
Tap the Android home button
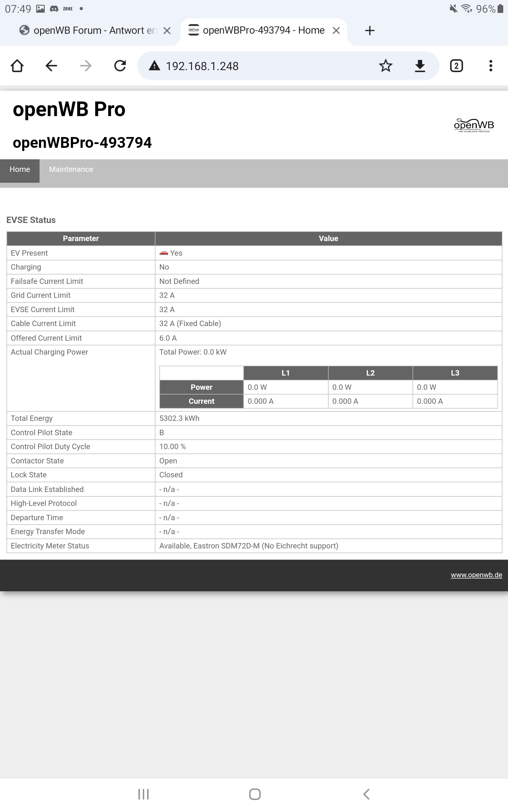point(255,794)
